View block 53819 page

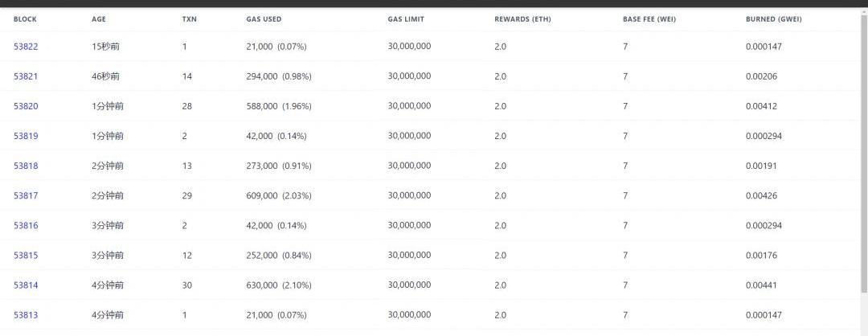coord(26,136)
